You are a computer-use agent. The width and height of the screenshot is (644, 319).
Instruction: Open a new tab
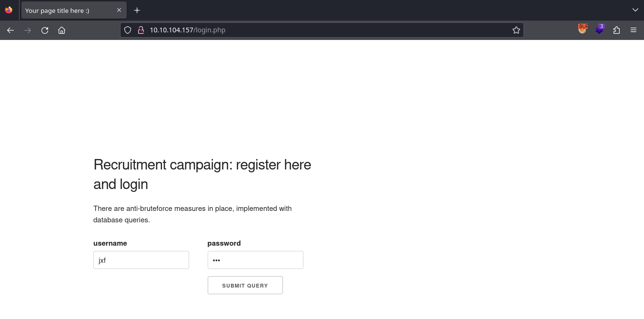(137, 10)
